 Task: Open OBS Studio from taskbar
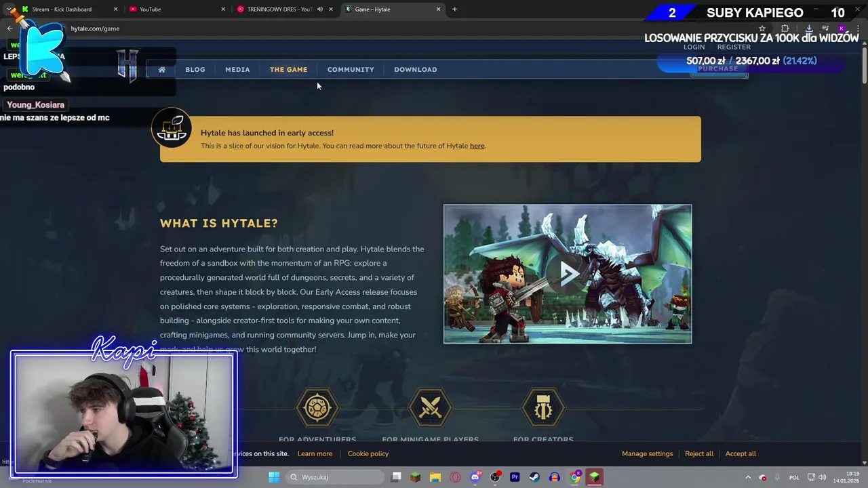click(x=495, y=477)
